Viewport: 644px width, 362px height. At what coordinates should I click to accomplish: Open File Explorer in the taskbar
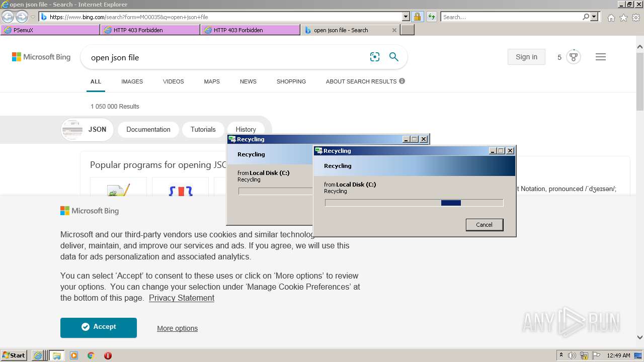(57, 355)
